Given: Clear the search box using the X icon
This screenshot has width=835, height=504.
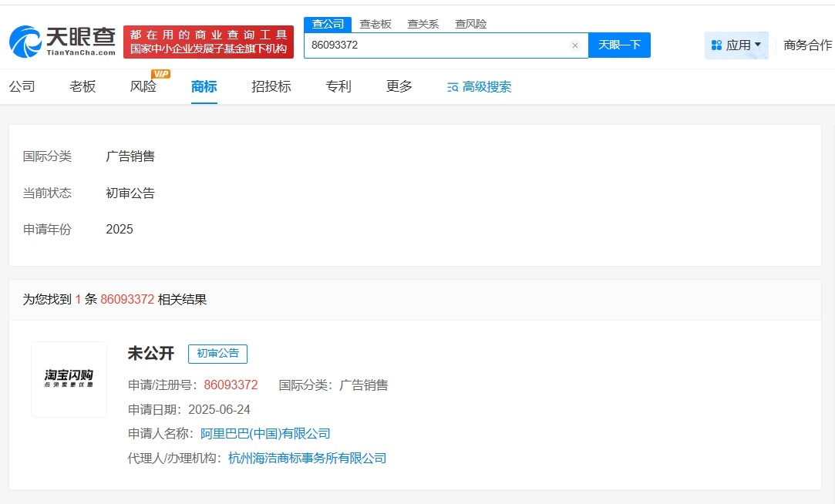Looking at the screenshot, I should pyautogui.click(x=574, y=45).
